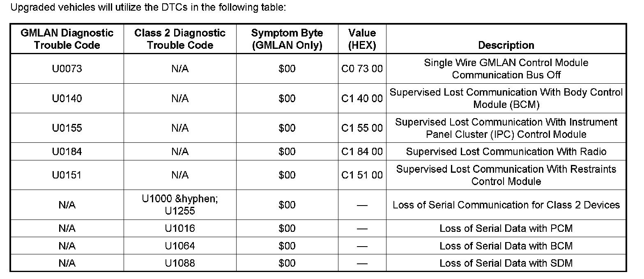Select the U0140 GMLAN code cell
This screenshot has width=644, height=279.
point(67,98)
